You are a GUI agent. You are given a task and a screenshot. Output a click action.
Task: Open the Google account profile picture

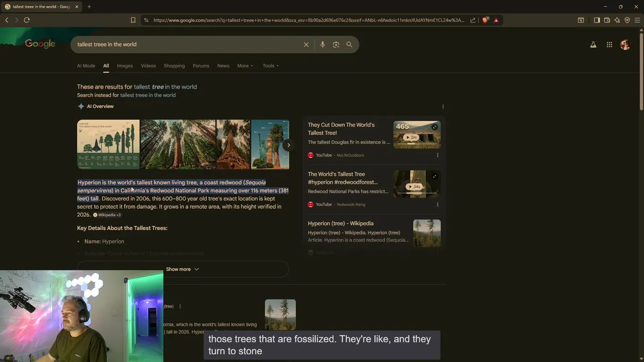click(625, 45)
